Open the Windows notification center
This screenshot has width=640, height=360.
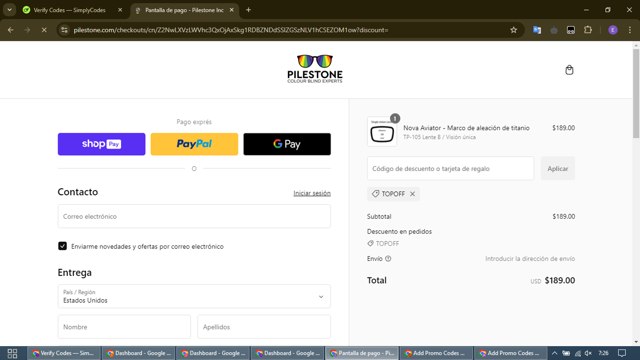(x=622, y=353)
